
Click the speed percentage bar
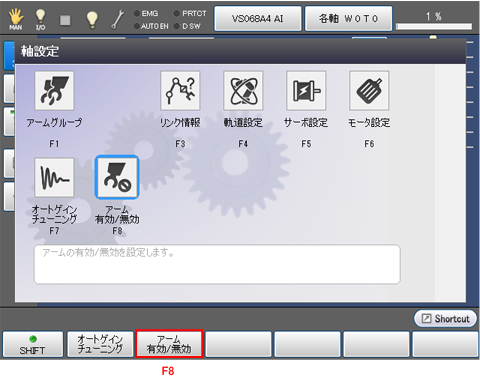point(434,26)
